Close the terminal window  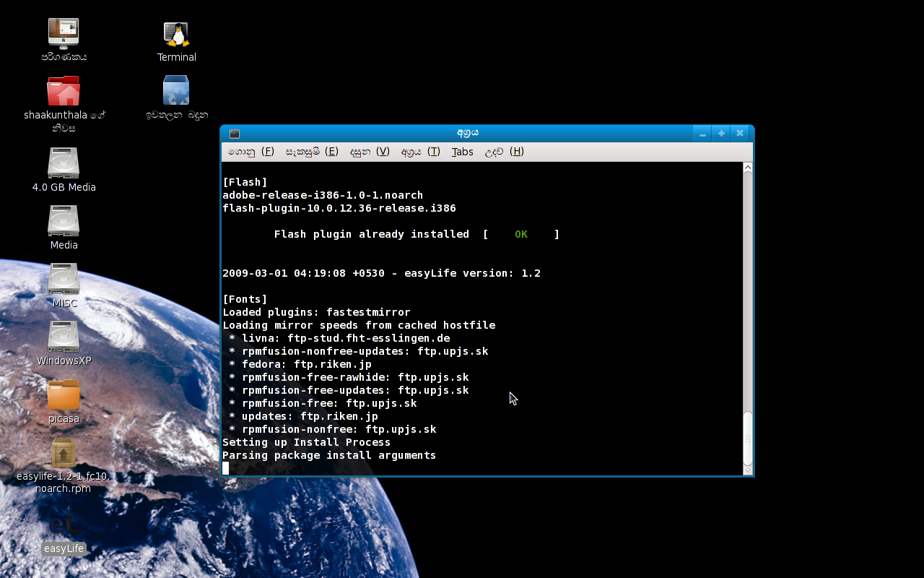(x=740, y=134)
